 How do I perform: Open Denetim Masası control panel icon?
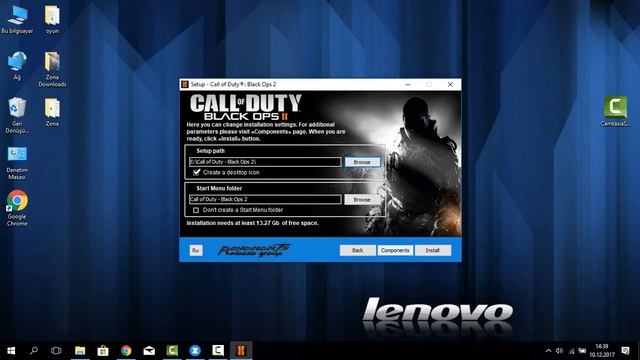tap(17, 163)
